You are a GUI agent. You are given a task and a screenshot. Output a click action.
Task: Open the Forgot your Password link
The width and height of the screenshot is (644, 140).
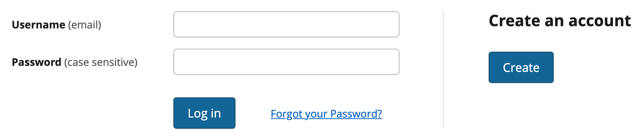pyautogui.click(x=326, y=113)
